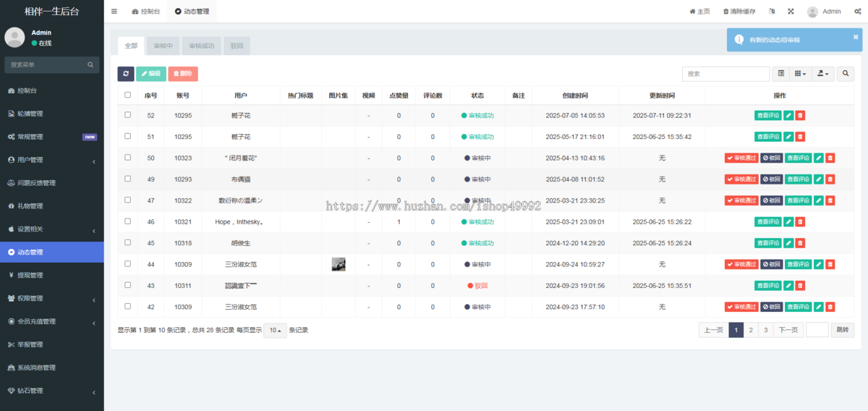Dismiss the new pending review notification
This screenshot has height=411, width=868.
[856, 36]
